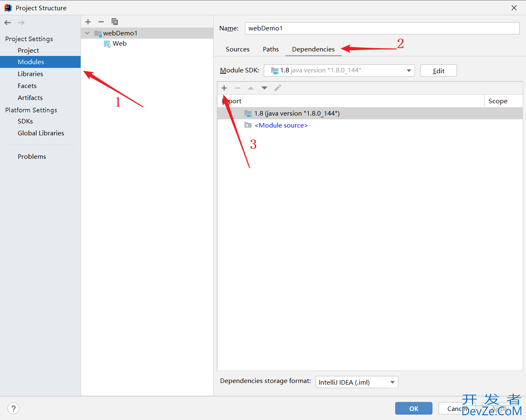
Task: Move dependency up with arrow icon
Action: [251, 88]
